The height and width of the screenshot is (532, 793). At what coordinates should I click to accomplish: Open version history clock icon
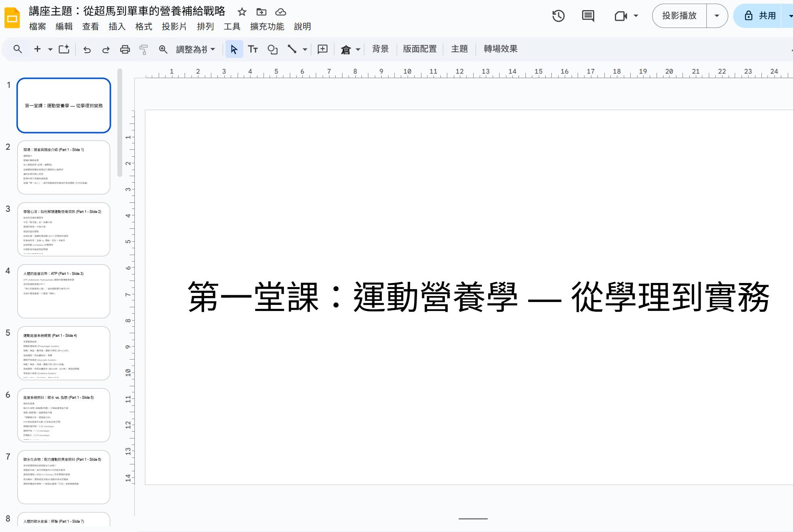pyautogui.click(x=558, y=16)
